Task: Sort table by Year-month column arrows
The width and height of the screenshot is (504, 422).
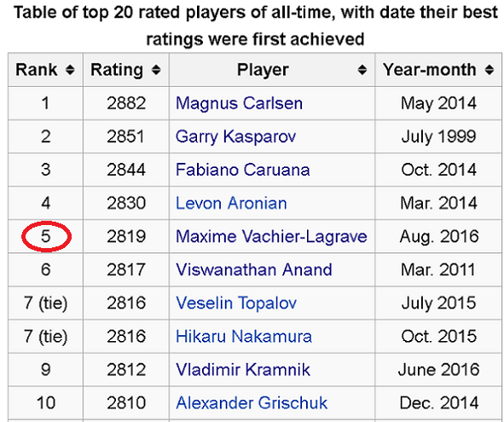Action: [490, 70]
